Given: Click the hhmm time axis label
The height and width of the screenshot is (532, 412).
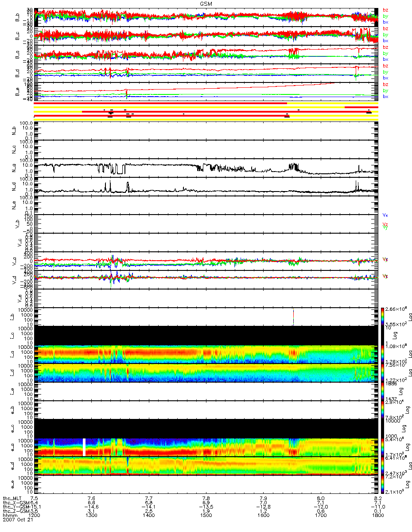Looking at the screenshot, I should tap(10, 516).
